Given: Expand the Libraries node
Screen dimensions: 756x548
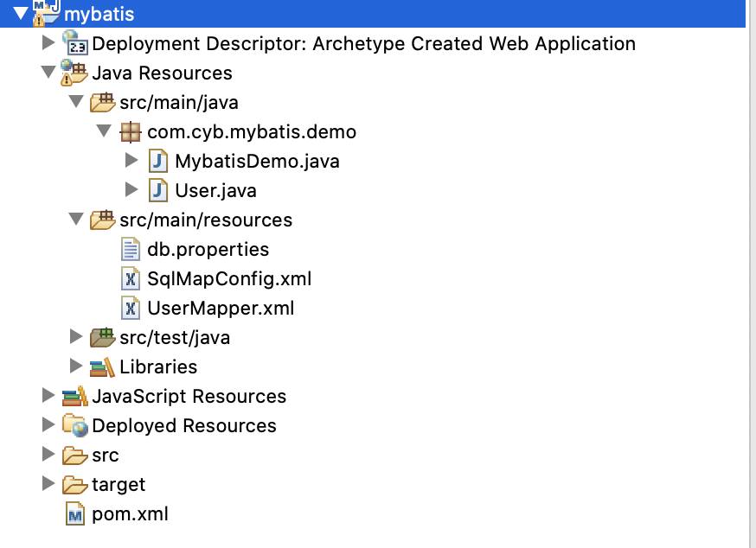Looking at the screenshot, I should (76, 366).
